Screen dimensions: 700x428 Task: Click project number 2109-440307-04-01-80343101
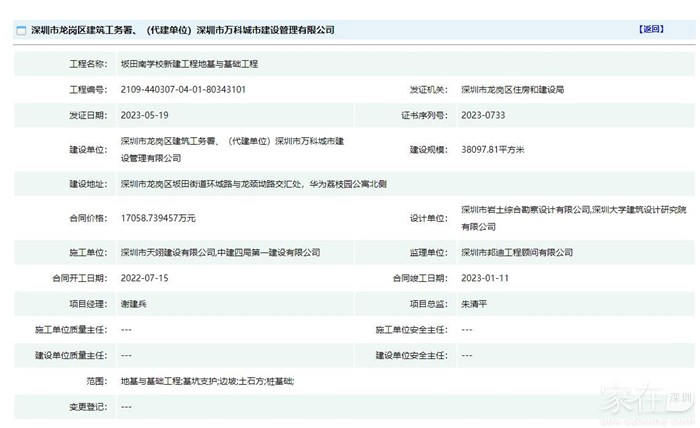(183, 90)
